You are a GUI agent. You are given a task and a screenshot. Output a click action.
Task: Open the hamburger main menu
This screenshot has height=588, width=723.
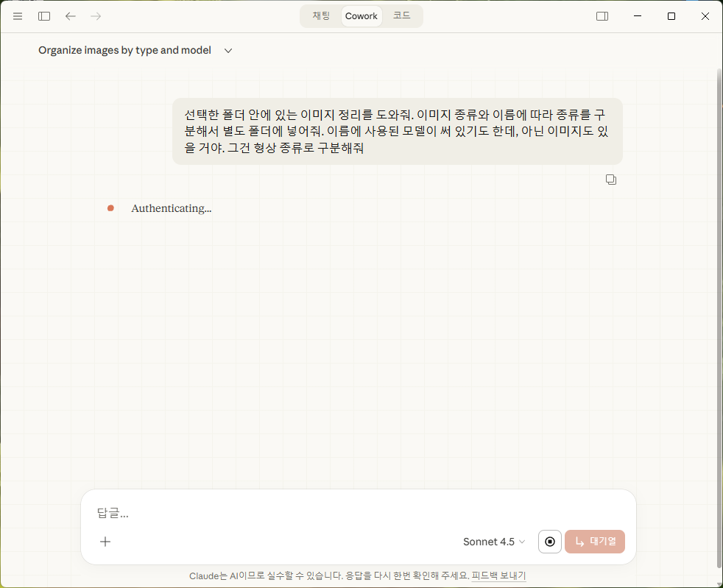tap(18, 16)
